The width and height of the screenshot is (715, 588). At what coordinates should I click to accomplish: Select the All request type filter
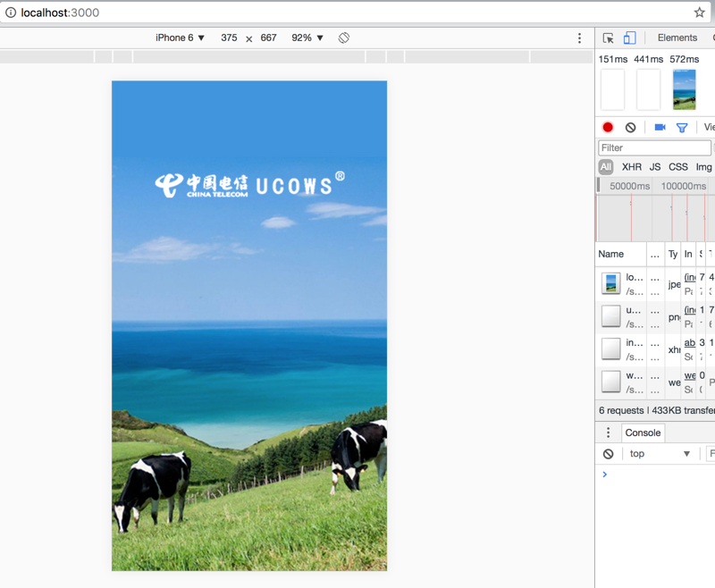(606, 167)
